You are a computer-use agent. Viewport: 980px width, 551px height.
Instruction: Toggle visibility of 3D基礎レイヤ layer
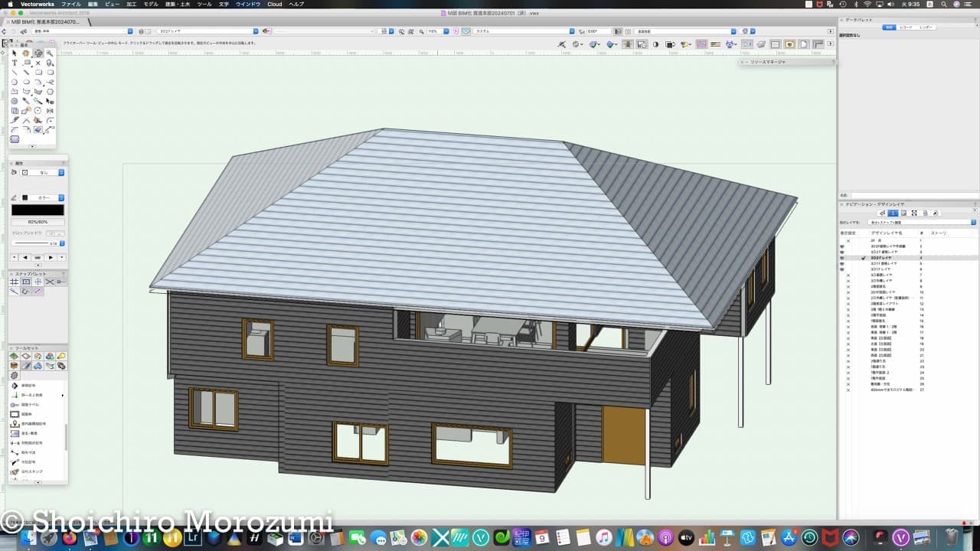(x=848, y=275)
